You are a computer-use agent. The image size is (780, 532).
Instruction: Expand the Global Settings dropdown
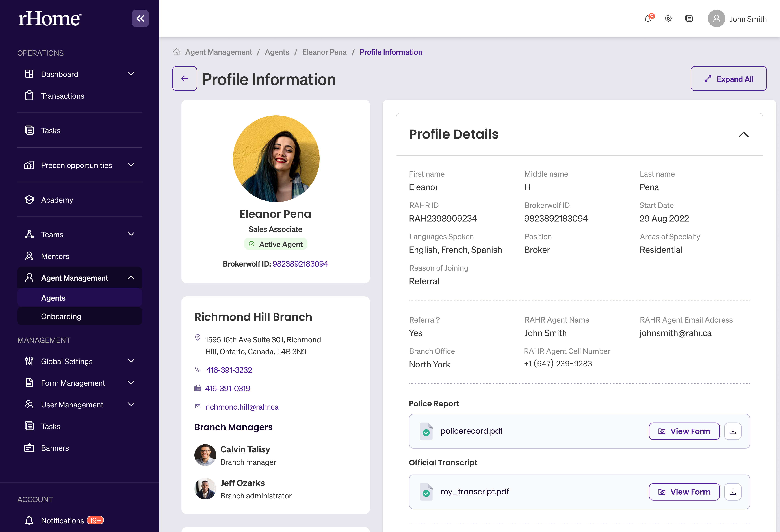131,361
